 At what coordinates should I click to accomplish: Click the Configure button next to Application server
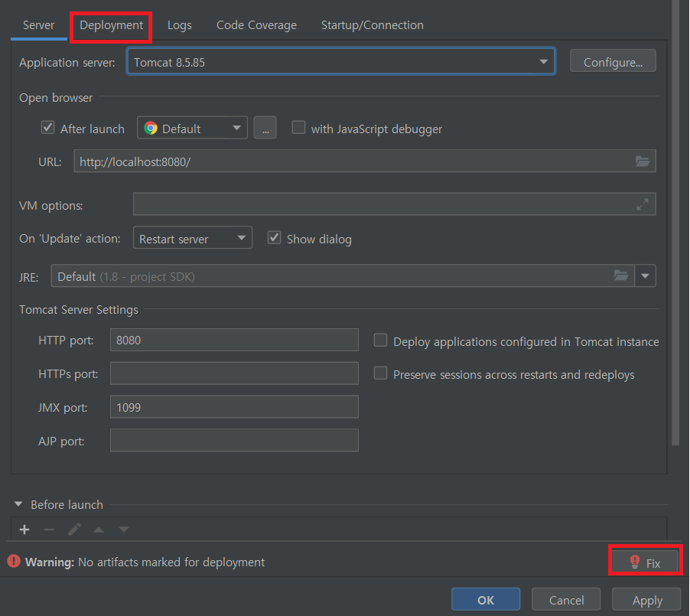(612, 60)
